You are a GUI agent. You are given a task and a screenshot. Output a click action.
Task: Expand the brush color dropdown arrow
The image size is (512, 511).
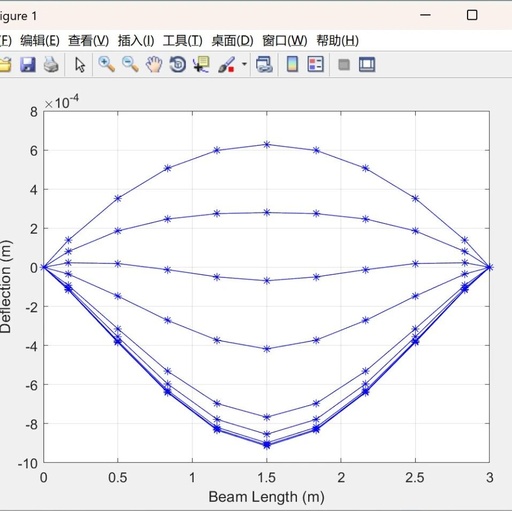(244, 64)
